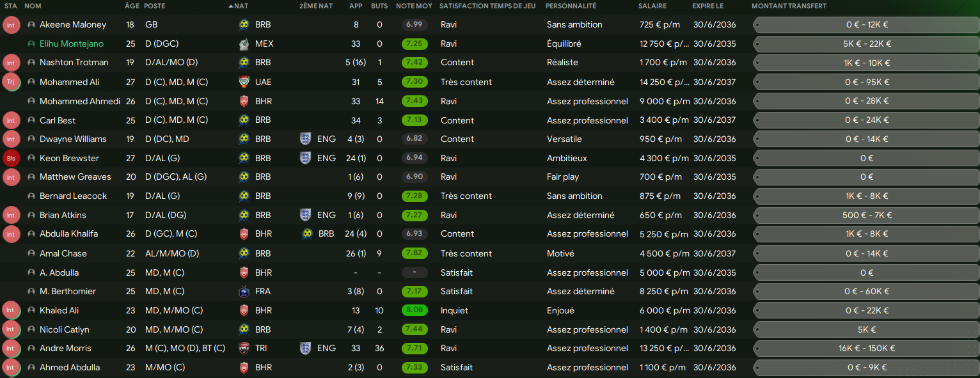980x378 pixels.
Task: Sort by the SALAIRE column header
Action: coord(652,6)
